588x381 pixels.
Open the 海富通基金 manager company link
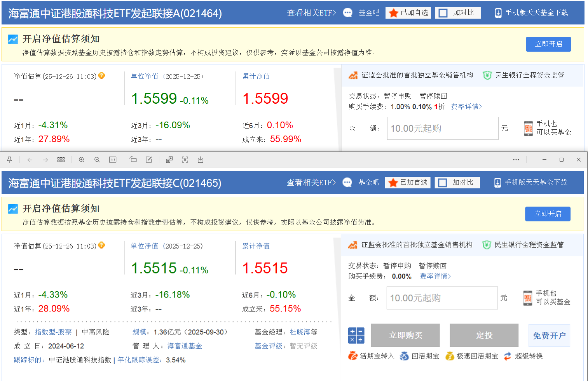185,346
